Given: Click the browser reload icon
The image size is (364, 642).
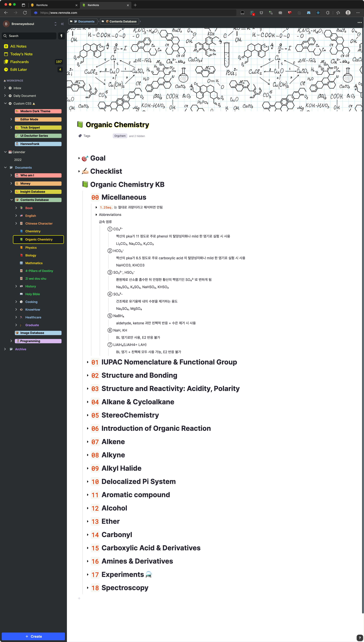Looking at the screenshot, I should pos(25,12).
